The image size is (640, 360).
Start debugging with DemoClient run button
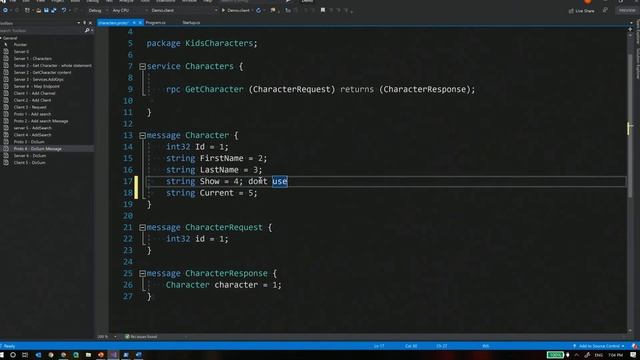(236, 10)
